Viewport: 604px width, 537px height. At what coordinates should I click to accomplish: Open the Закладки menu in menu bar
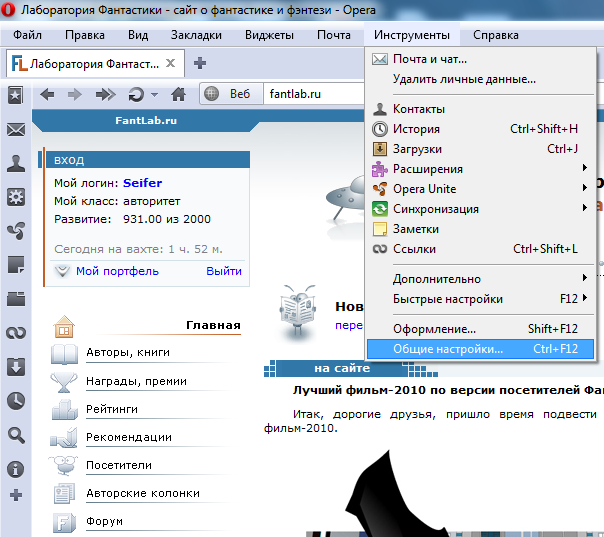196,35
